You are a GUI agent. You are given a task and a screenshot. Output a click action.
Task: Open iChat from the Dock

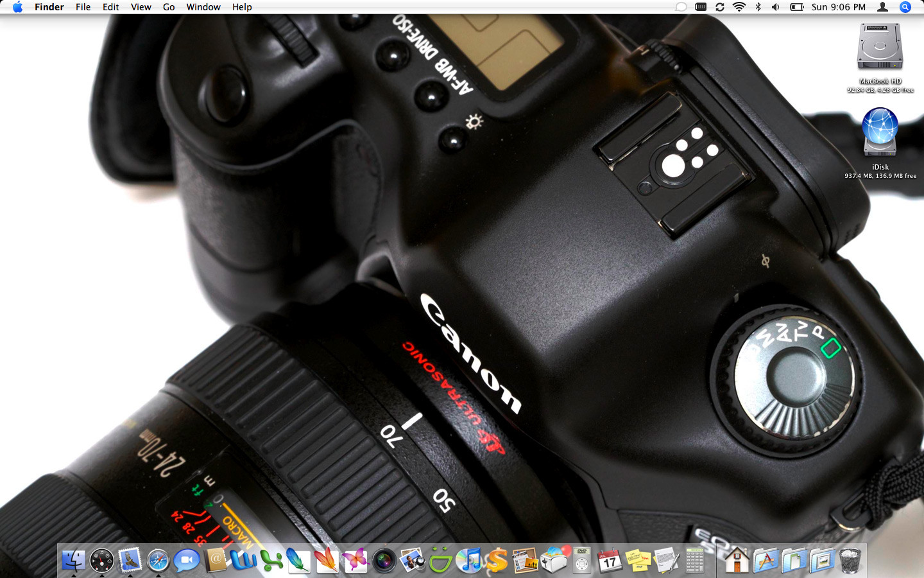[186, 561]
